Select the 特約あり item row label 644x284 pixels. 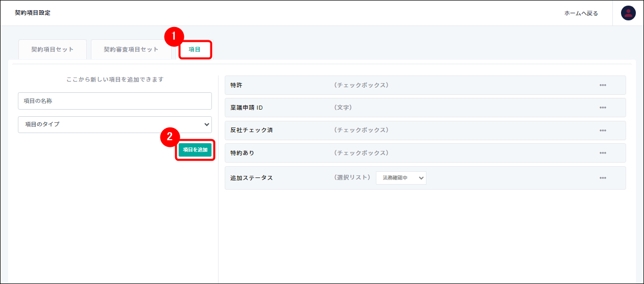243,153
